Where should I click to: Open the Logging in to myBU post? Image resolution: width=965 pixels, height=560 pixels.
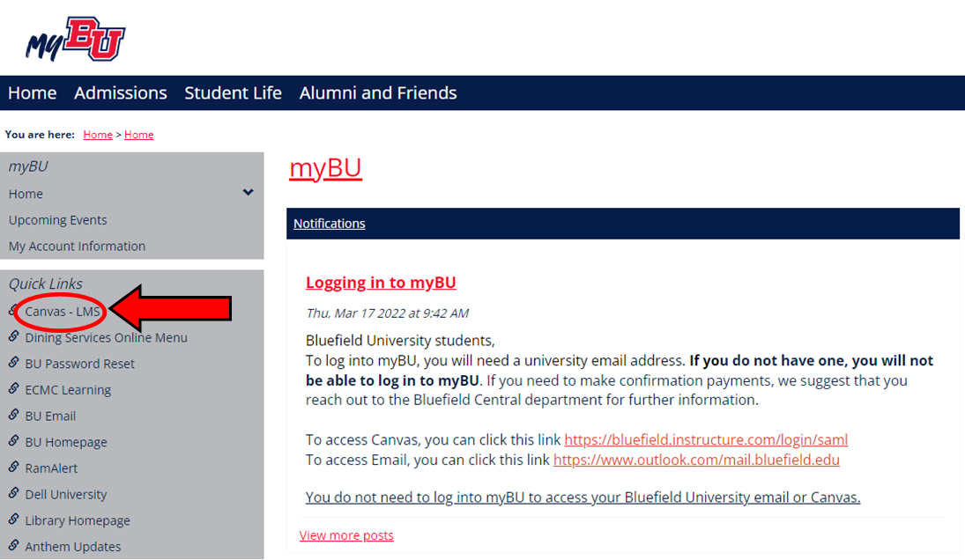(381, 282)
